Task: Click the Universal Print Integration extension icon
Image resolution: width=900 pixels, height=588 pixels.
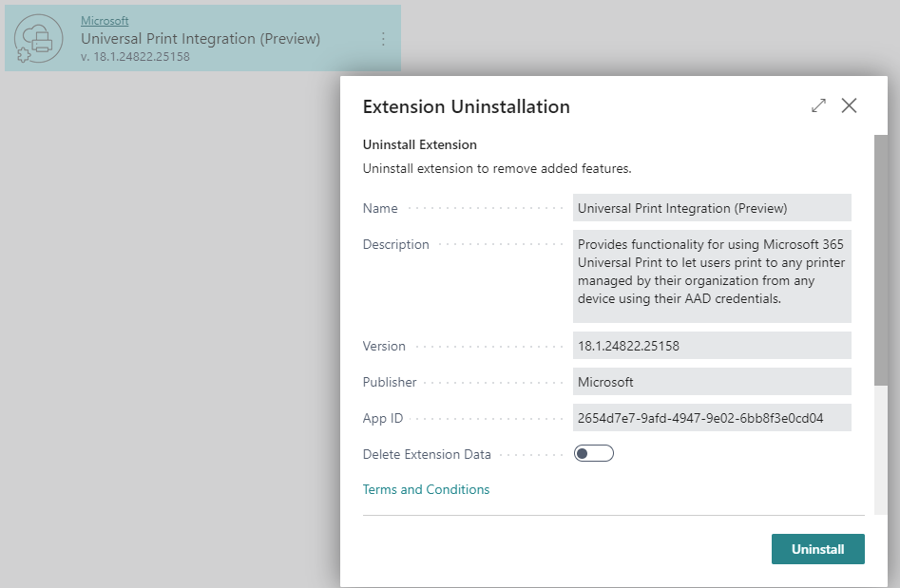Action: click(38, 38)
